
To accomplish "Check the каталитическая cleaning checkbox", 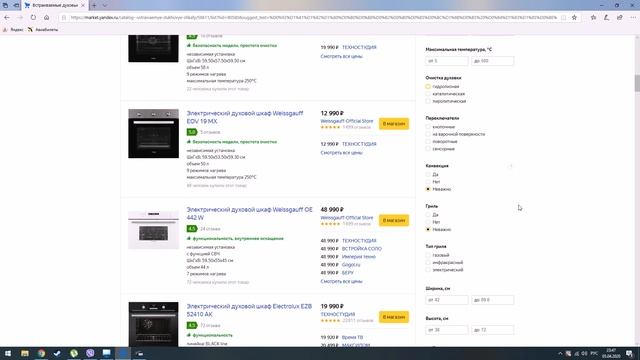I will [428, 94].
